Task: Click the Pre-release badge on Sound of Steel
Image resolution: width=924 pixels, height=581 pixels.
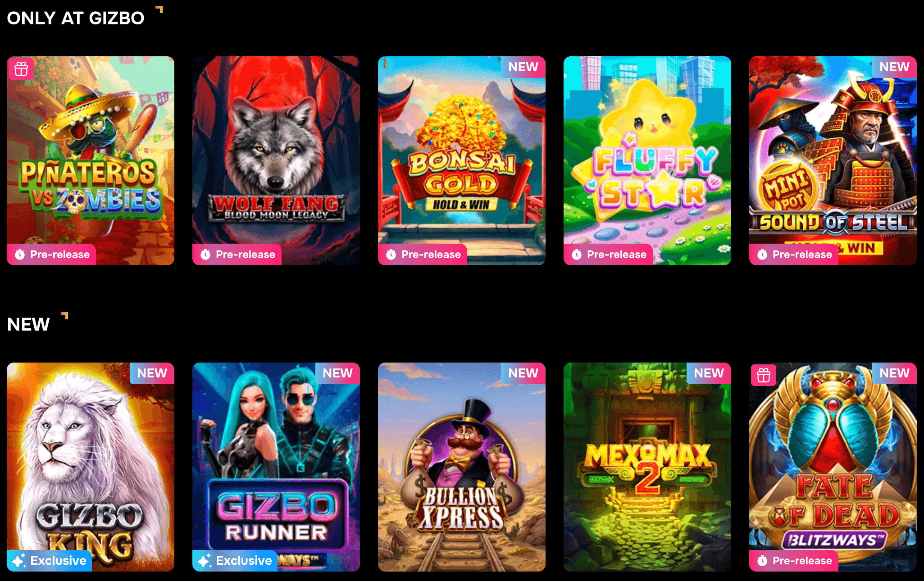Action: tap(794, 254)
